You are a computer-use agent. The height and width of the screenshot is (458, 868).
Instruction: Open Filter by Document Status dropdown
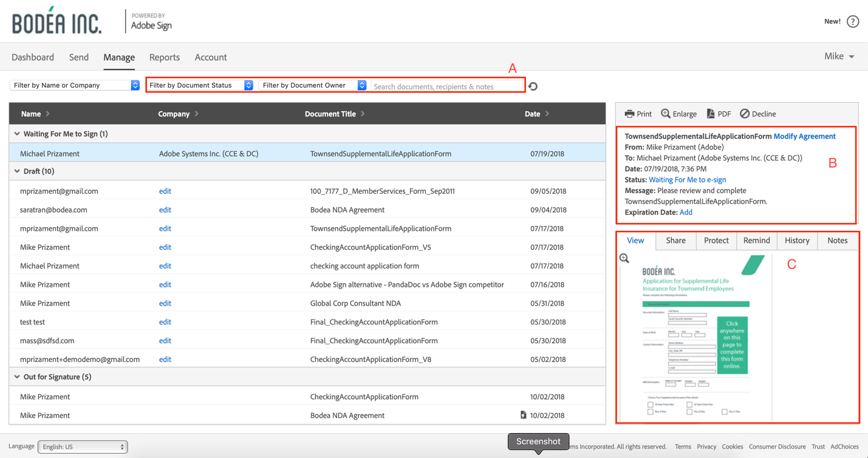point(200,86)
